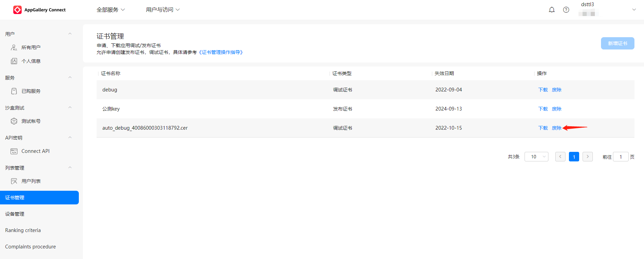This screenshot has height=259, width=644.
Task: Click the go-to page number input field
Action: tap(620, 157)
